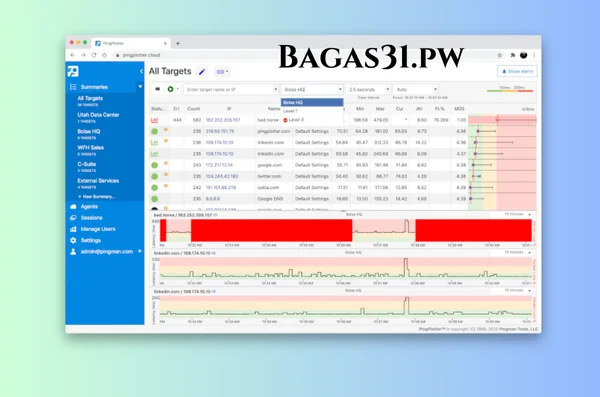Open the Settings section
The image size is (600, 397).
[91, 240]
